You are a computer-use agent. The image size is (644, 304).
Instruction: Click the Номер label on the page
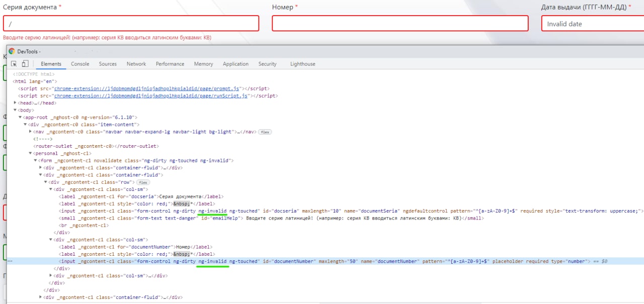click(x=282, y=7)
